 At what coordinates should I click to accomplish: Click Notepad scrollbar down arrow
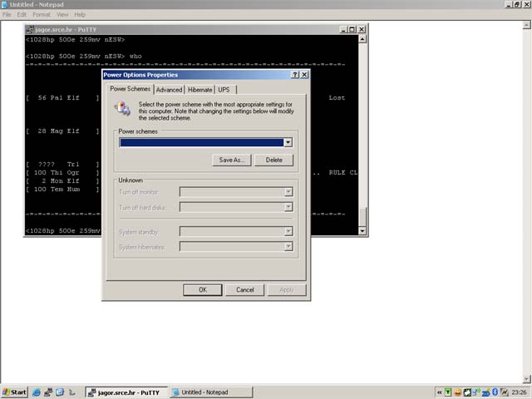526,379
